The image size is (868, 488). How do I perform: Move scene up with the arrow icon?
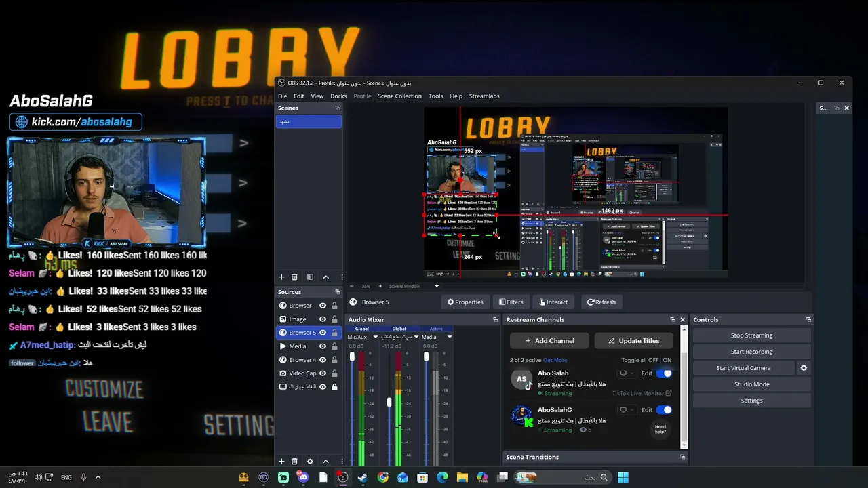coord(325,277)
